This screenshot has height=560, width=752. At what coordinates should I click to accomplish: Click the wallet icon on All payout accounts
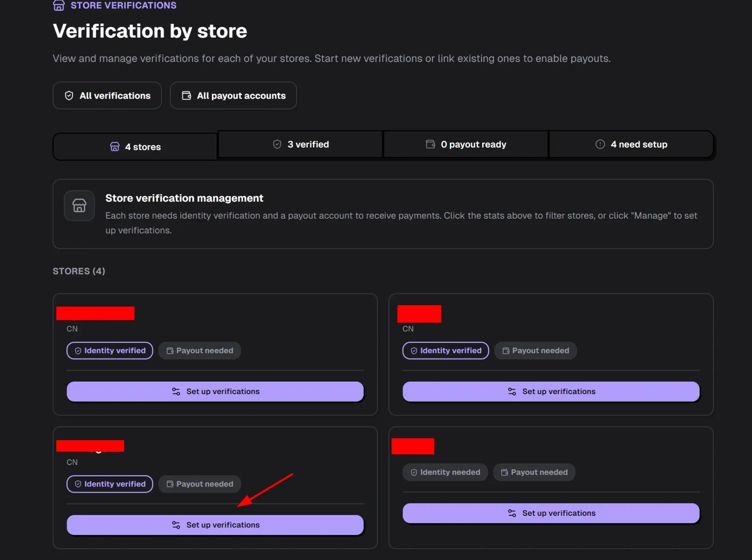(186, 95)
